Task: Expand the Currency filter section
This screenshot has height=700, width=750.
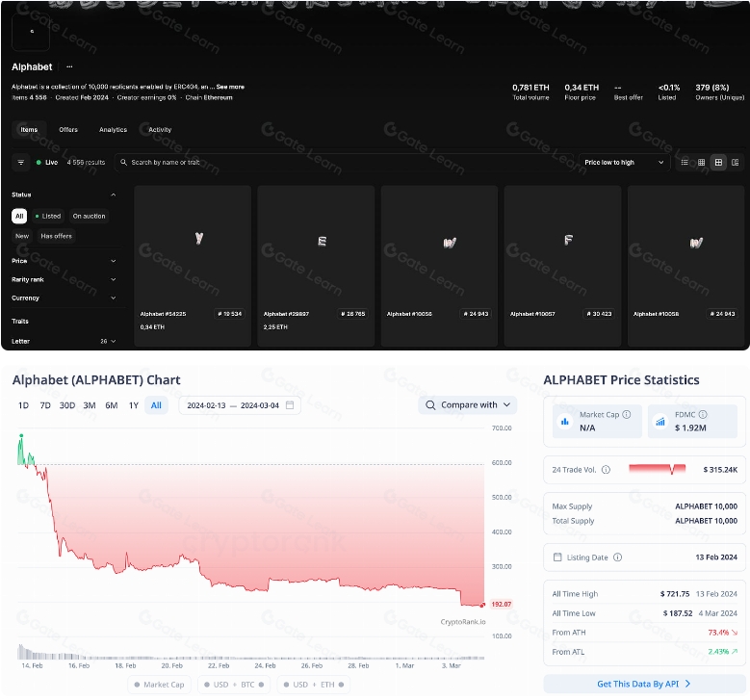Action: tap(114, 298)
